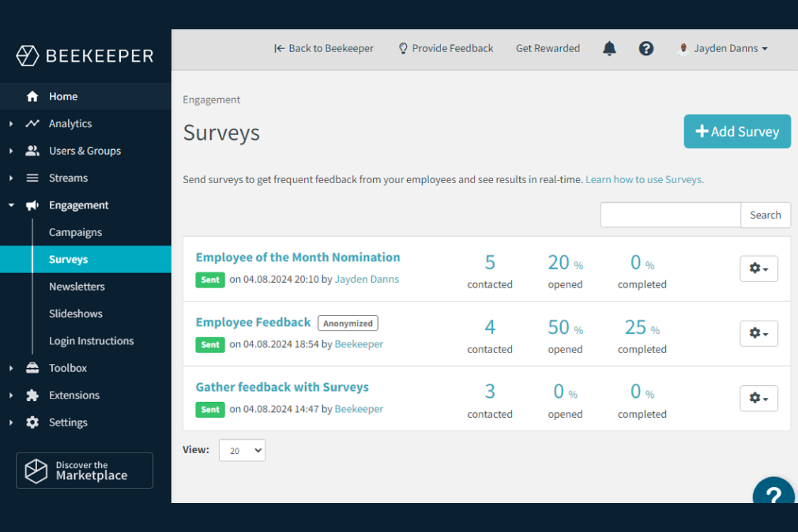Click the Toolbox icon in sidebar
The image size is (798, 532).
click(x=32, y=368)
